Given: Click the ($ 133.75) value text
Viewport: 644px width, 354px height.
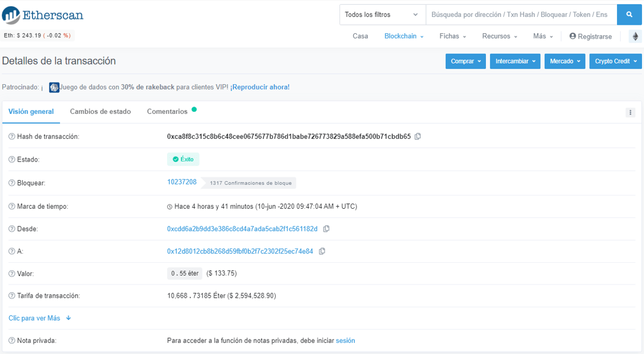Looking at the screenshot, I should pos(222,273).
